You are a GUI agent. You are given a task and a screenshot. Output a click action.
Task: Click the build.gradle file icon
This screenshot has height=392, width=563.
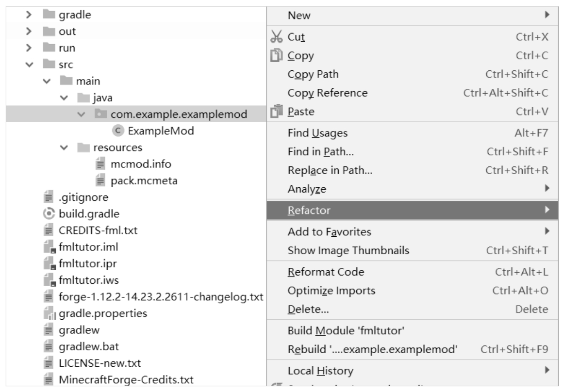coord(48,213)
